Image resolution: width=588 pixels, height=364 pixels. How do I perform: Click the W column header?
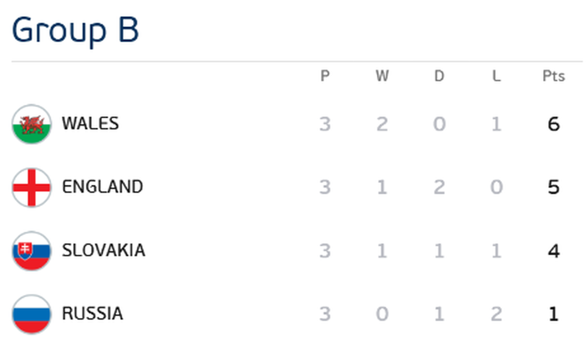382,76
